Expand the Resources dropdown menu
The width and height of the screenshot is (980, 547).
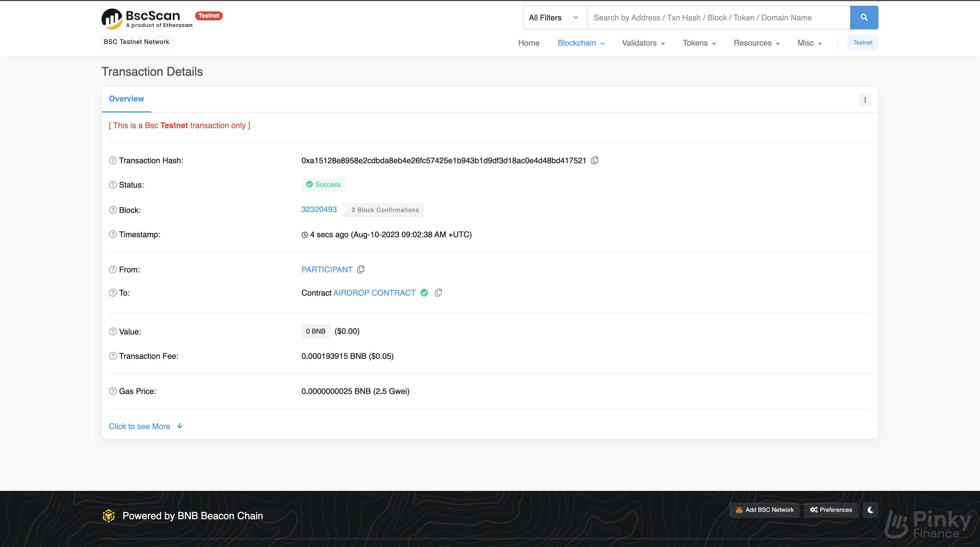pyautogui.click(x=755, y=43)
